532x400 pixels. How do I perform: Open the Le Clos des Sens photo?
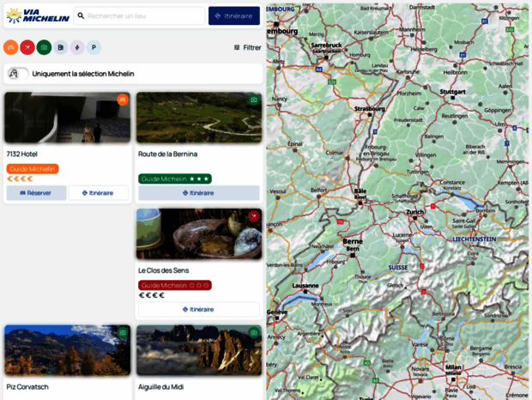[x=199, y=233]
